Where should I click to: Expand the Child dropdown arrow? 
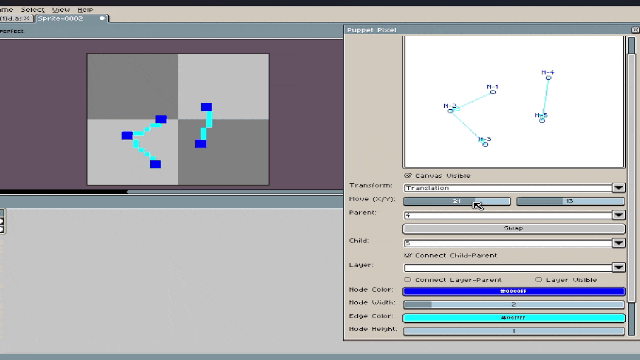tap(619, 243)
